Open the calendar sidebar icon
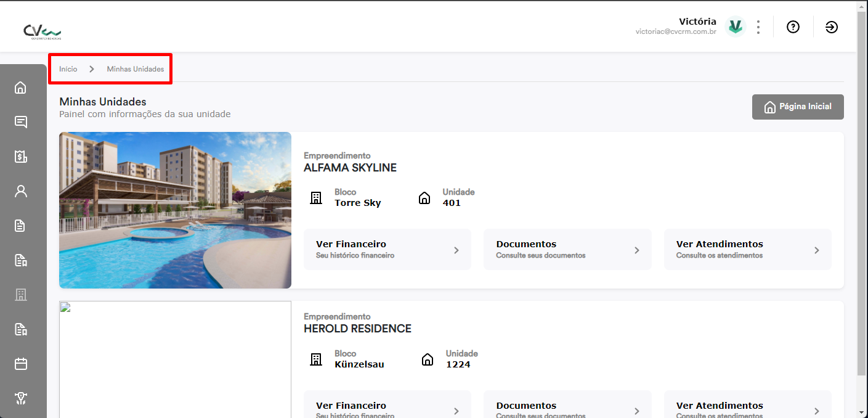 21,364
